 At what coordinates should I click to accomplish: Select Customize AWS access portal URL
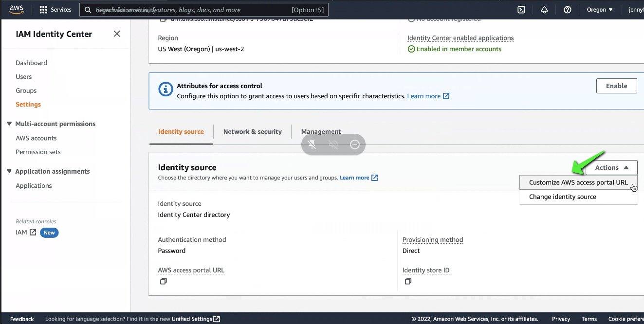pos(578,182)
